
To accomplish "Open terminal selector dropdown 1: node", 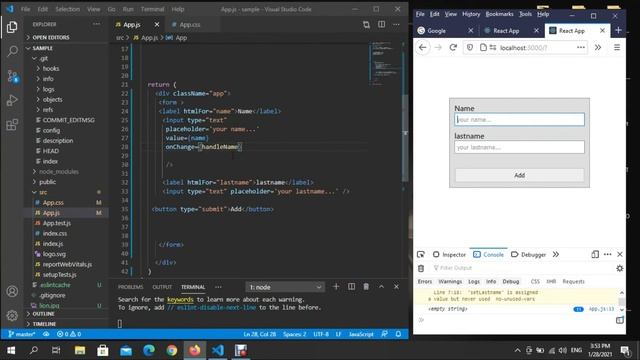I will (x=284, y=287).
